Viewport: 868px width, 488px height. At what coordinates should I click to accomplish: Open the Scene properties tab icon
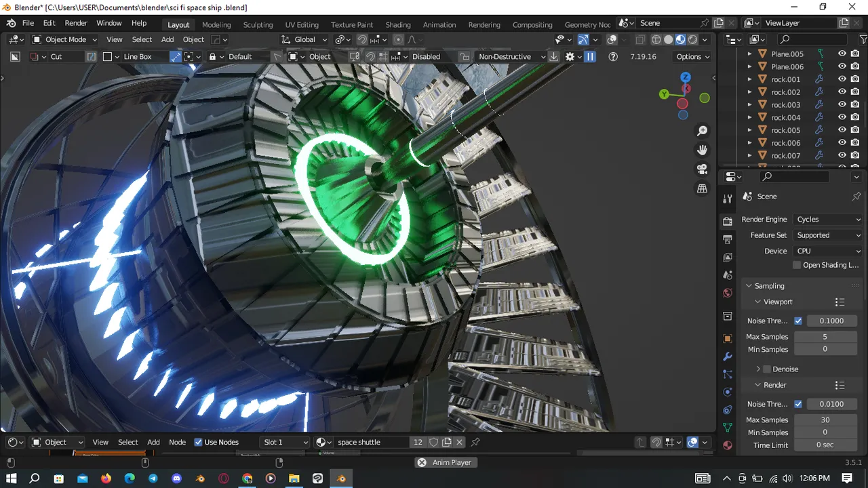coord(728,275)
